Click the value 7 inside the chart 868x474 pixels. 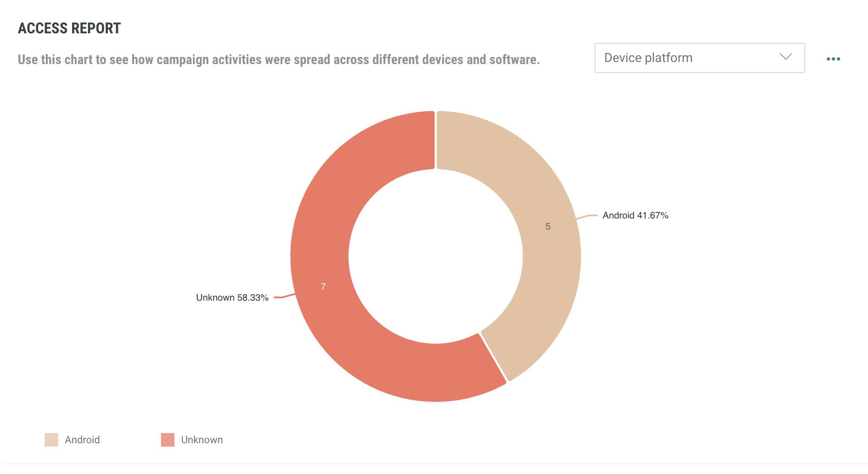pyautogui.click(x=323, y=287)
